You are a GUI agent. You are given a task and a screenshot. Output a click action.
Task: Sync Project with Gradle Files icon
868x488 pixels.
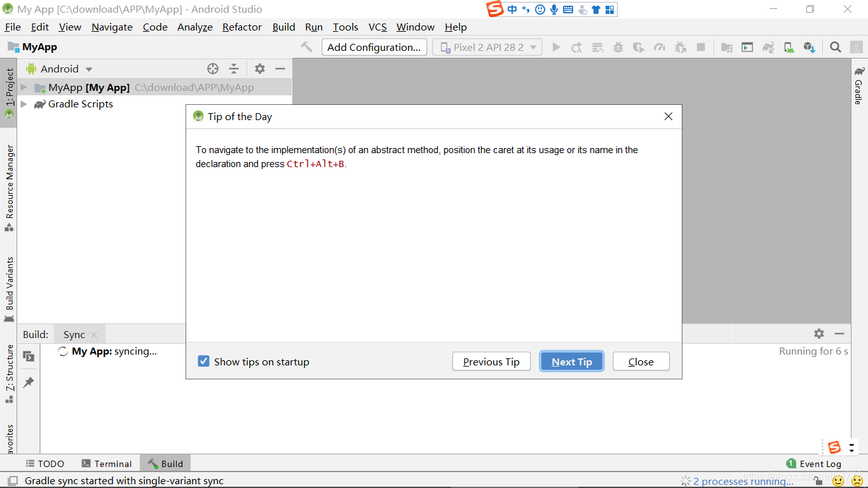[768, 47]
